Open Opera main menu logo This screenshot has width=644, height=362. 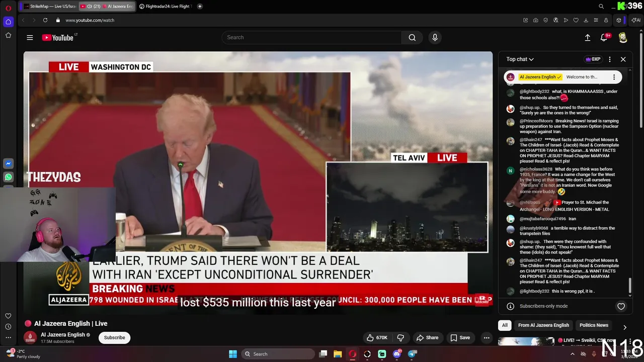[8, 8]
